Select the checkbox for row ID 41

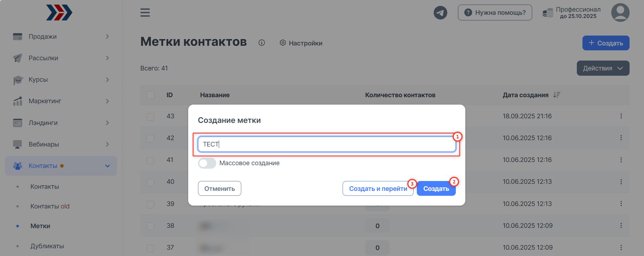(x=150, y=160)
